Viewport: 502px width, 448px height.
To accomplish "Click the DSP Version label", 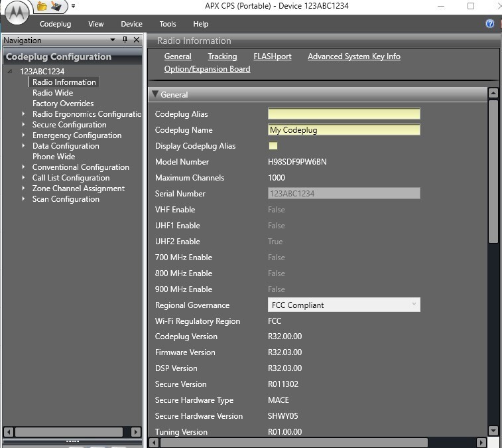I will coord(176,368).
